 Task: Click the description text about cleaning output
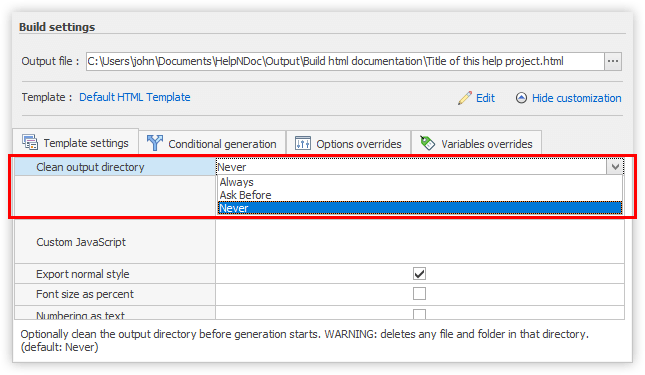click(x=304, y=340)
